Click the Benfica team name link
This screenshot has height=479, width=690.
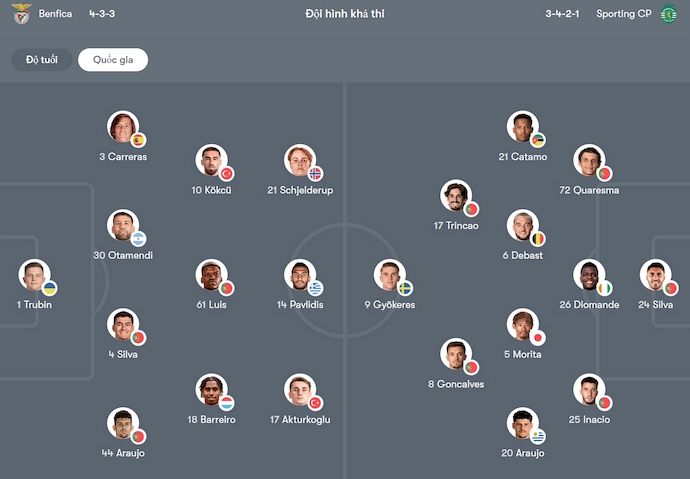[56, 14]
